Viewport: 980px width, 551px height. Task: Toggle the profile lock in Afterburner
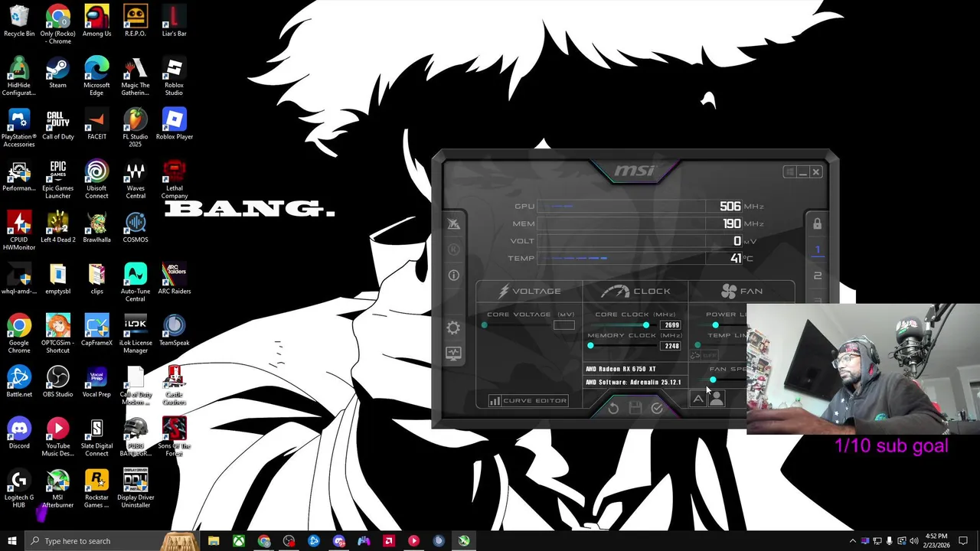(817, 223)
